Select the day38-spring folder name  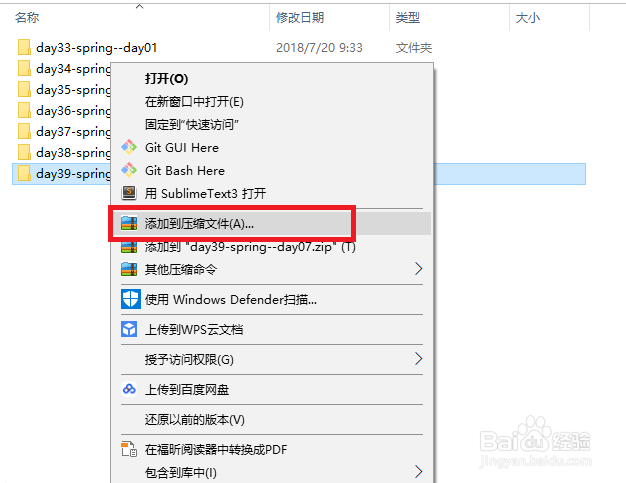pos(73,152)
